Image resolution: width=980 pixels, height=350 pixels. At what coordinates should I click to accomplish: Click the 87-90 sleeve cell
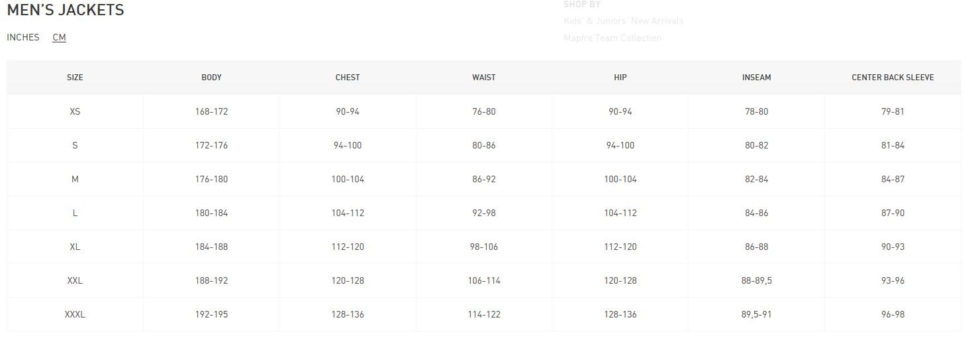(x=893, y=213)
